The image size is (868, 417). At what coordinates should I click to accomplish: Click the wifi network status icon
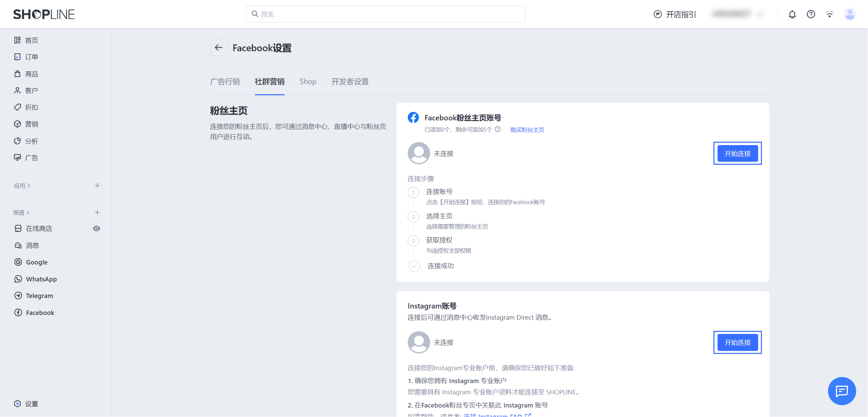tap(830, 14)
